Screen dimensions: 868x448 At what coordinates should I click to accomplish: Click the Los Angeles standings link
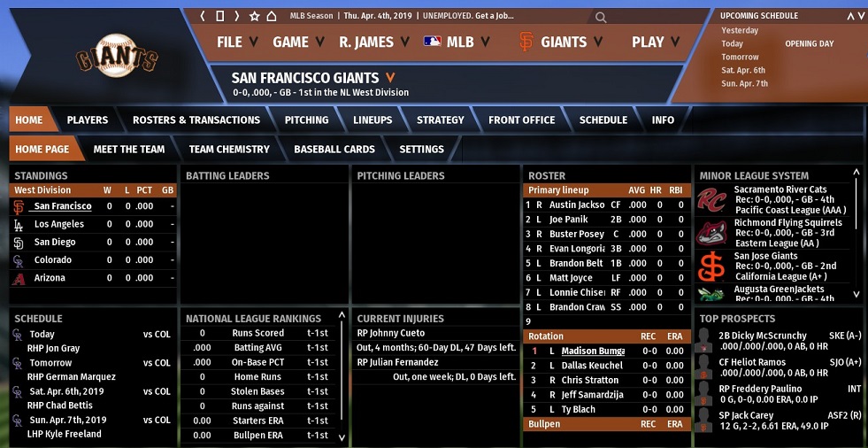[59, 224]
